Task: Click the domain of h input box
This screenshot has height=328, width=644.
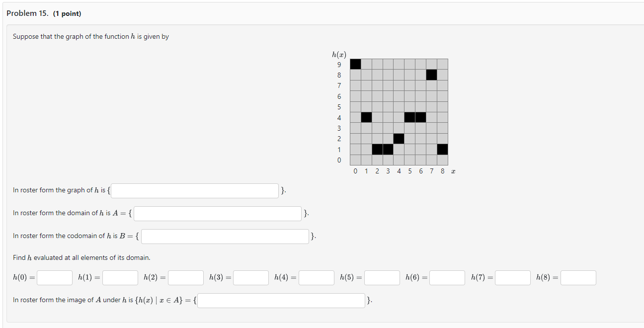Action: pyautogui.click(x=217, y=213)
